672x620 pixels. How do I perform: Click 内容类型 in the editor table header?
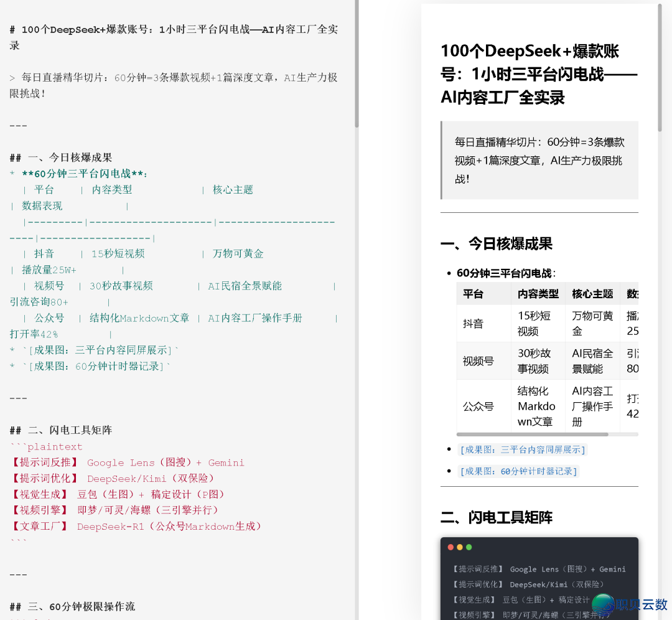click(x=112, y=189)
